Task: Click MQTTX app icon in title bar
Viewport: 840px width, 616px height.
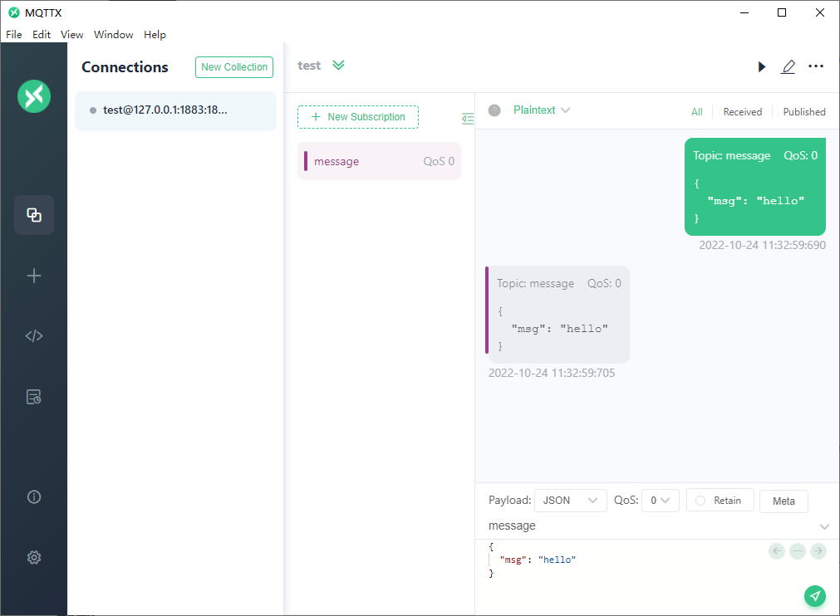Action: point(14,12)
